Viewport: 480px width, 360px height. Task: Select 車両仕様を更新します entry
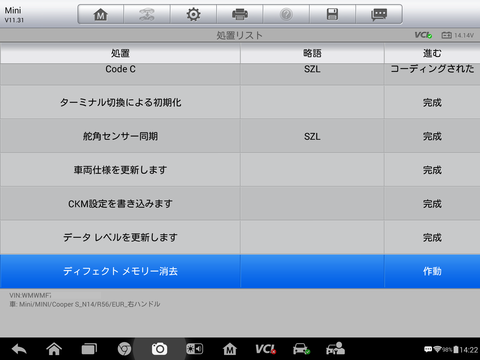pyautogui.click(x=120, y=170)
